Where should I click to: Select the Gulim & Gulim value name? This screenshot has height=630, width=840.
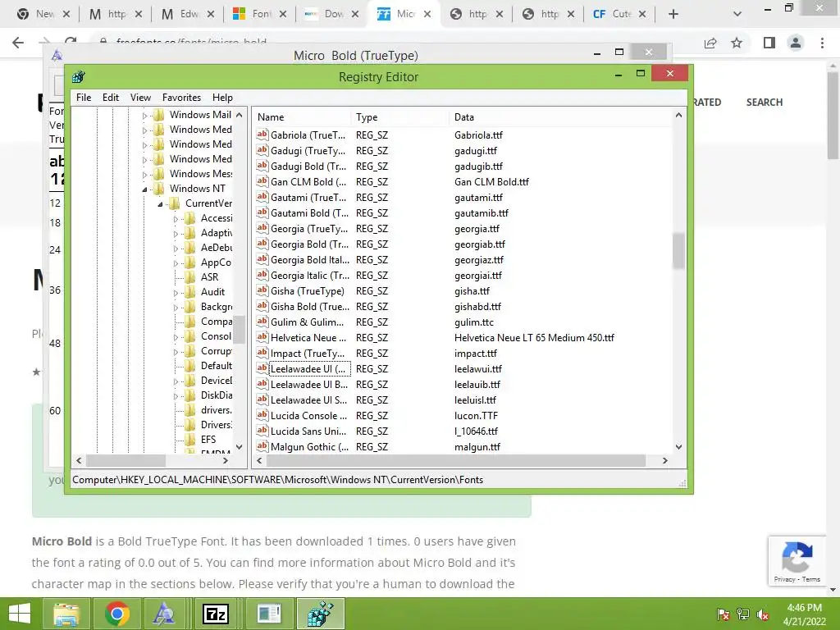[x=307, y=322]
